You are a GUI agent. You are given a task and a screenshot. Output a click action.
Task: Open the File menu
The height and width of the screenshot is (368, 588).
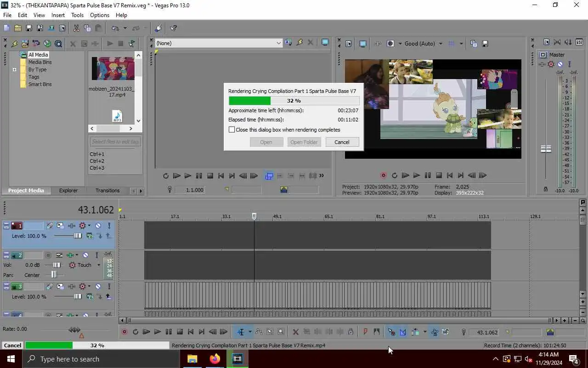[7, 15]
